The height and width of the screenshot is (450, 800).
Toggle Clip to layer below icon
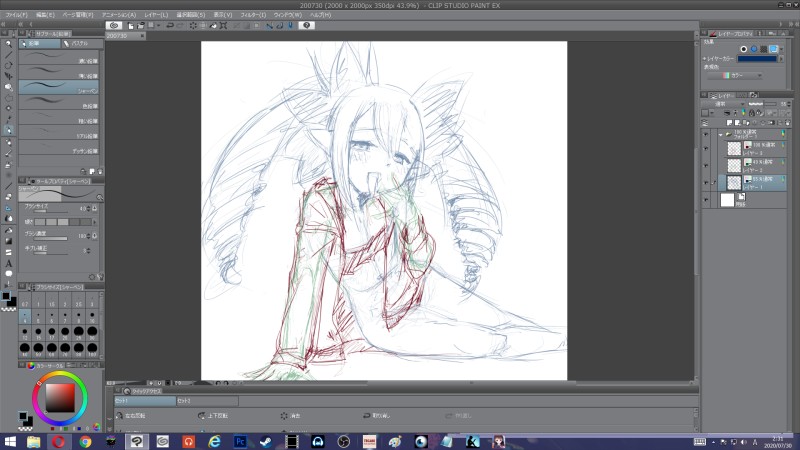[x=727, y=113]
